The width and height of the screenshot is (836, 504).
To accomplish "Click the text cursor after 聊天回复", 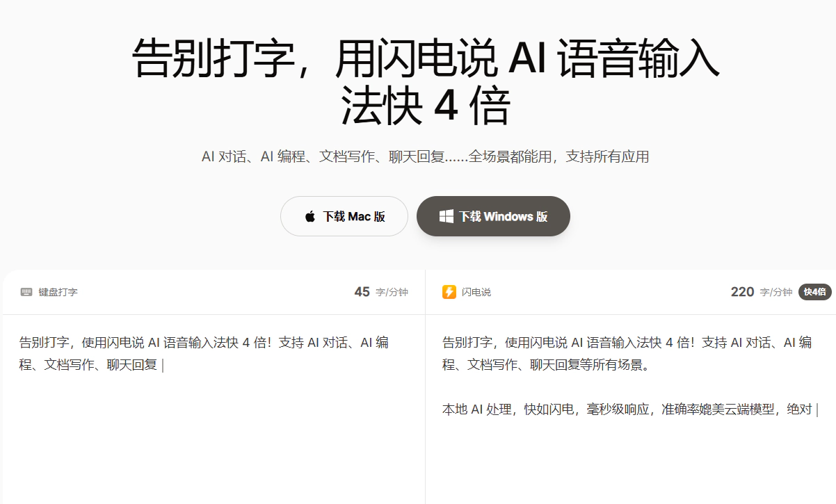I will coord(162,365).
